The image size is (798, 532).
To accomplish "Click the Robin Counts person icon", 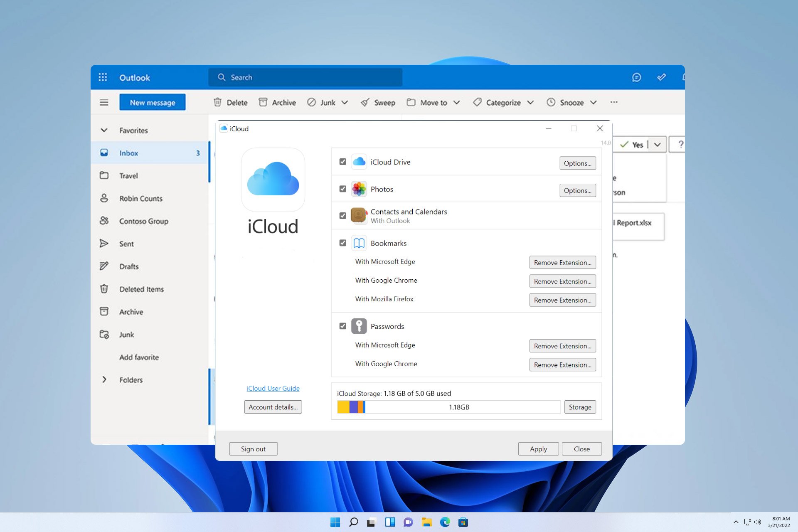I will tap(104, 198).
